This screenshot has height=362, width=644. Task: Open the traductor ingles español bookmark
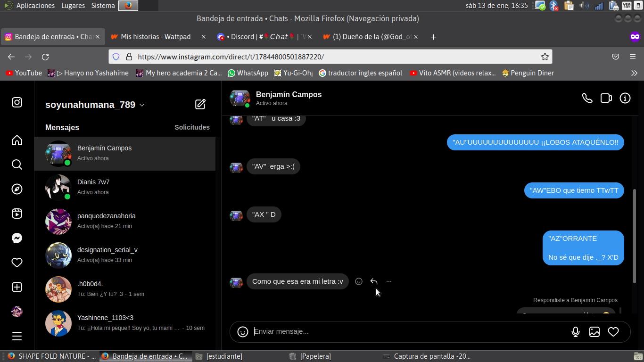pos(361,73)
